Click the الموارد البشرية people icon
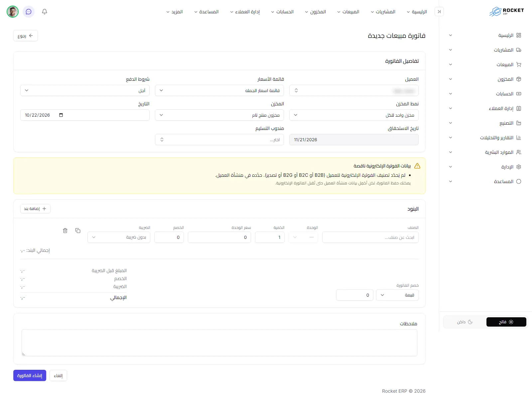 (x=519, y=152)
